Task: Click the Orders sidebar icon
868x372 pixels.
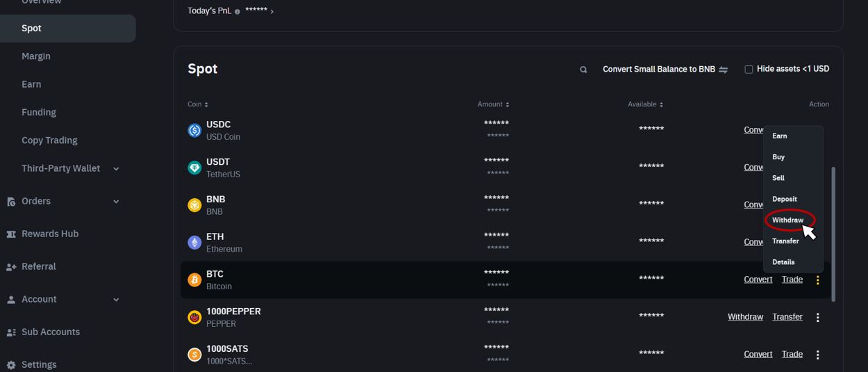Action: [11, 202]
